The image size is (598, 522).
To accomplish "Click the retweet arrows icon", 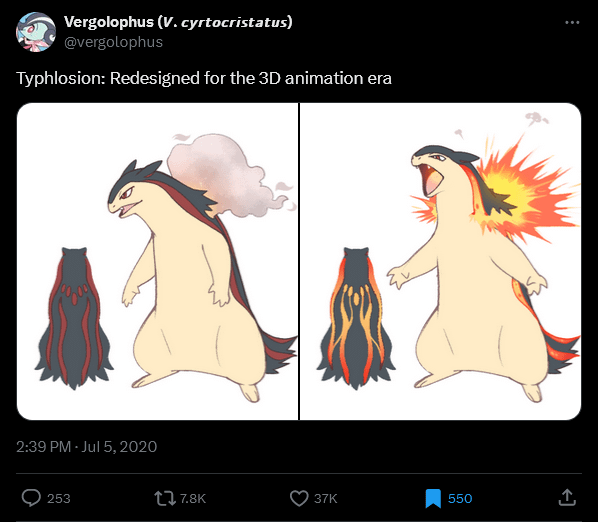I will [x=165, y=498].
